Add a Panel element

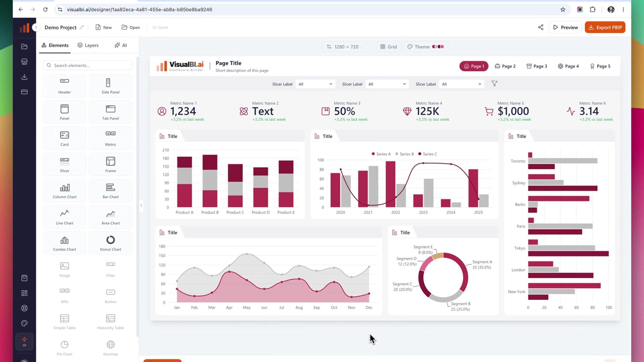click(x=64, y=112)
